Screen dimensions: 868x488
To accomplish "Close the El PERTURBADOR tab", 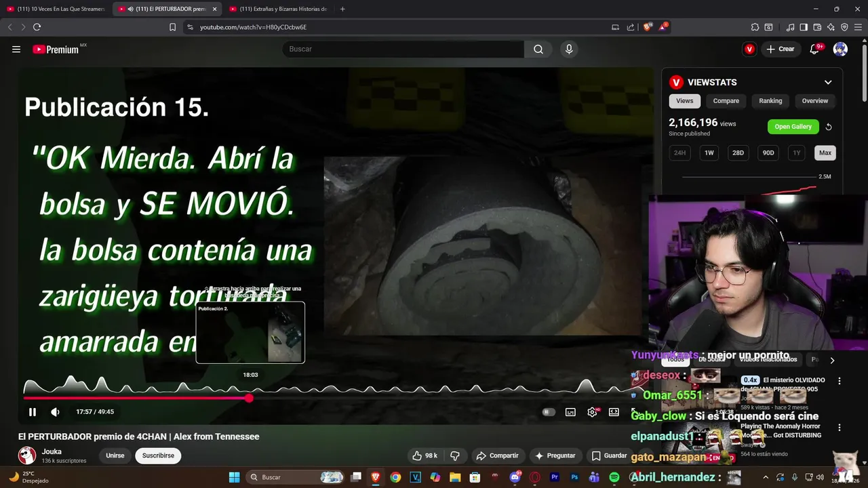I will click(x=214, y=9).
